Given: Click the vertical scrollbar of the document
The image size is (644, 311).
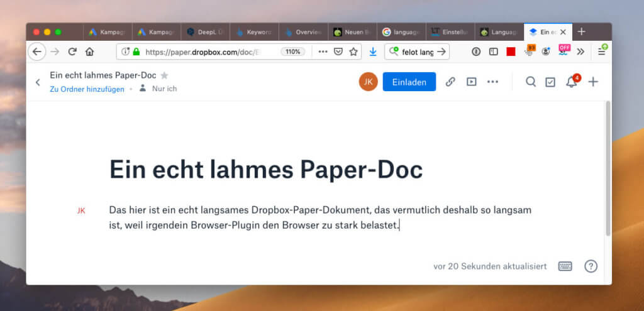Looking at the screenshot, I should (608, 170).
